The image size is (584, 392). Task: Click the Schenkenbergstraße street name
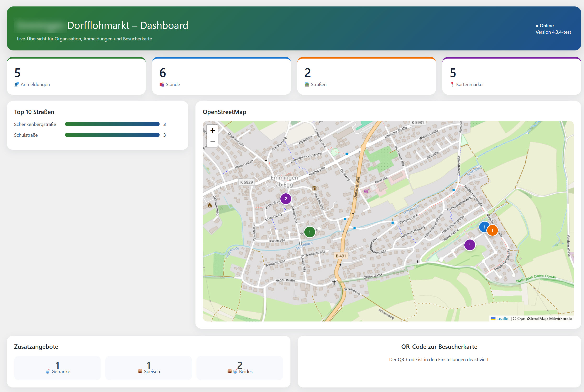tap(35, 124)
